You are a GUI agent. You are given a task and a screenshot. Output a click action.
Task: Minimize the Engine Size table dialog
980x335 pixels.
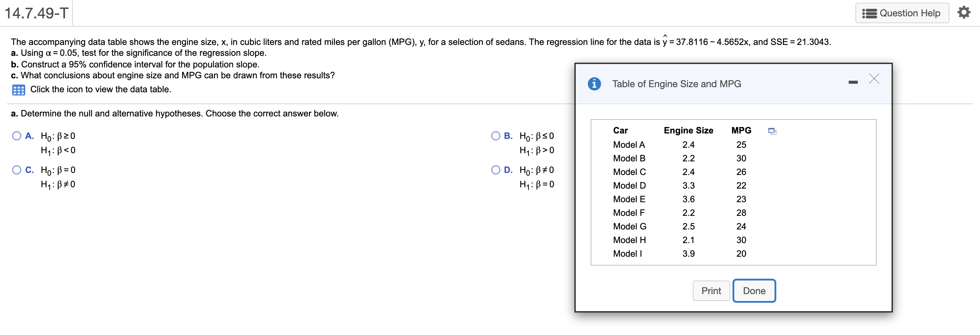[x=853, y=82]
